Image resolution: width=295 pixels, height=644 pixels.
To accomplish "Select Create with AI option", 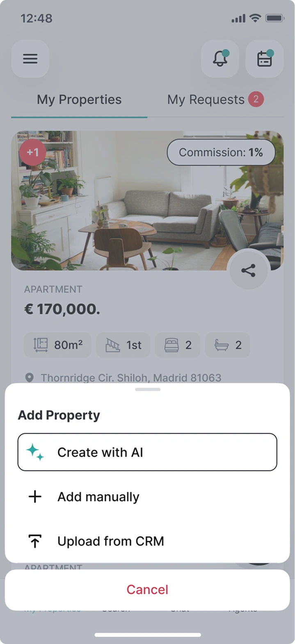I will [x=147, y=452].
